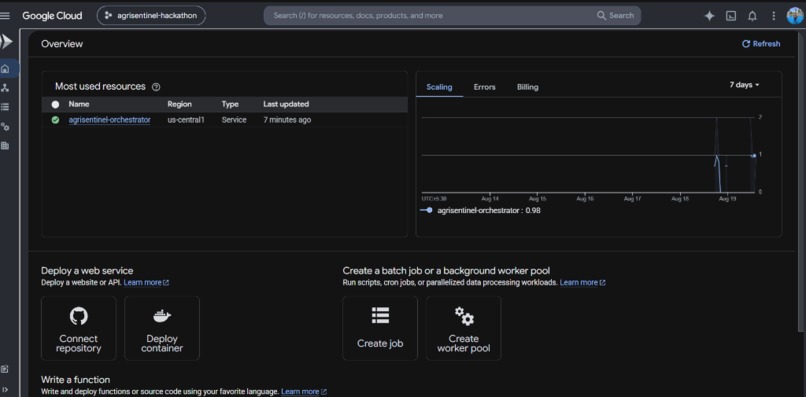Click the '7 minutes ago' cell
The image size is (806, 397).
click(x=287, y=120)
